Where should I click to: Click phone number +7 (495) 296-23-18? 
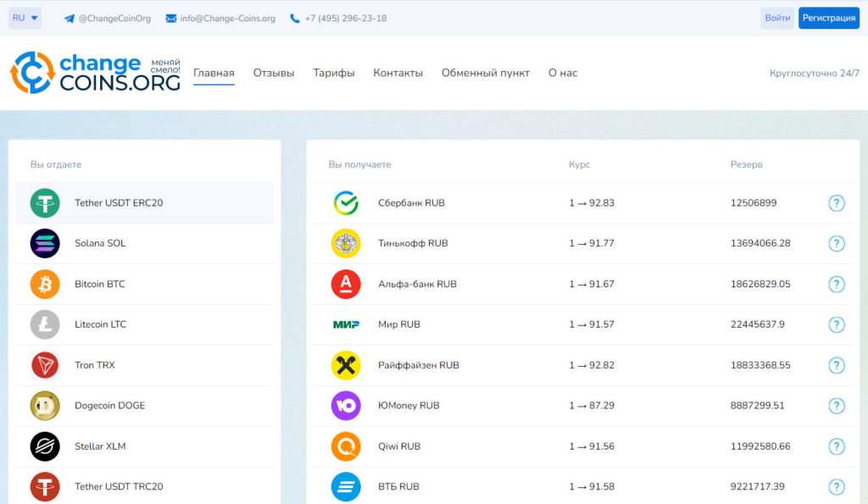pyautogui.click(x=346, y=19)
